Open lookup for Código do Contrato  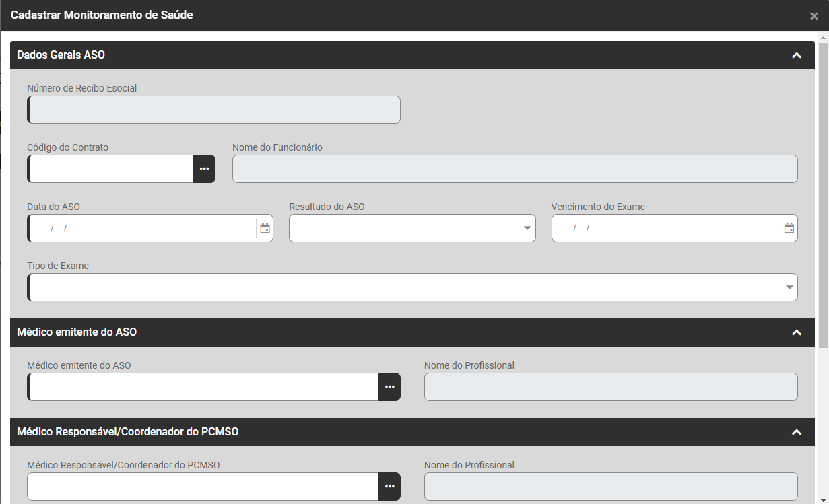click(204, 169)
